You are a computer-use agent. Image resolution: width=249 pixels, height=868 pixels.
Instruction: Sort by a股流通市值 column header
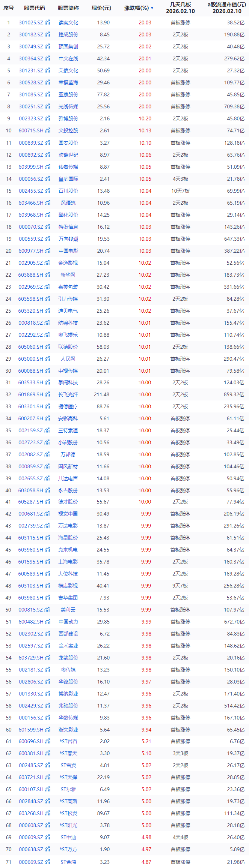(x=227, y=8)
